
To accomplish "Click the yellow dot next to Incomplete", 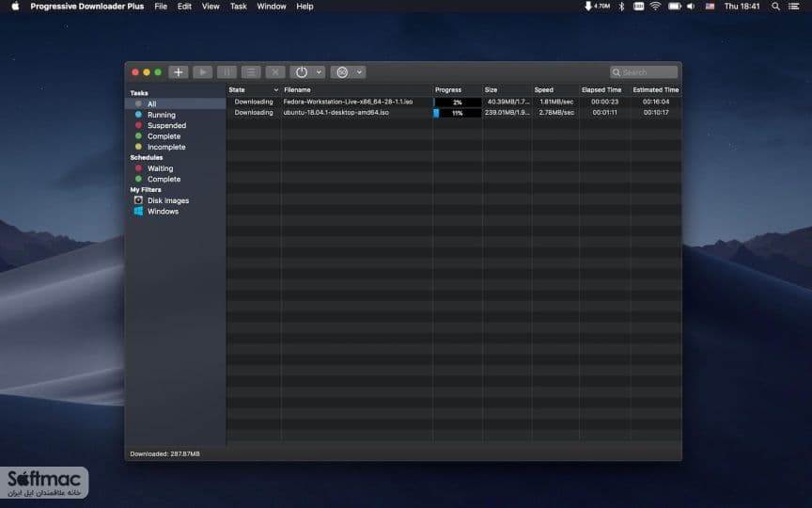I will (138, 147).
